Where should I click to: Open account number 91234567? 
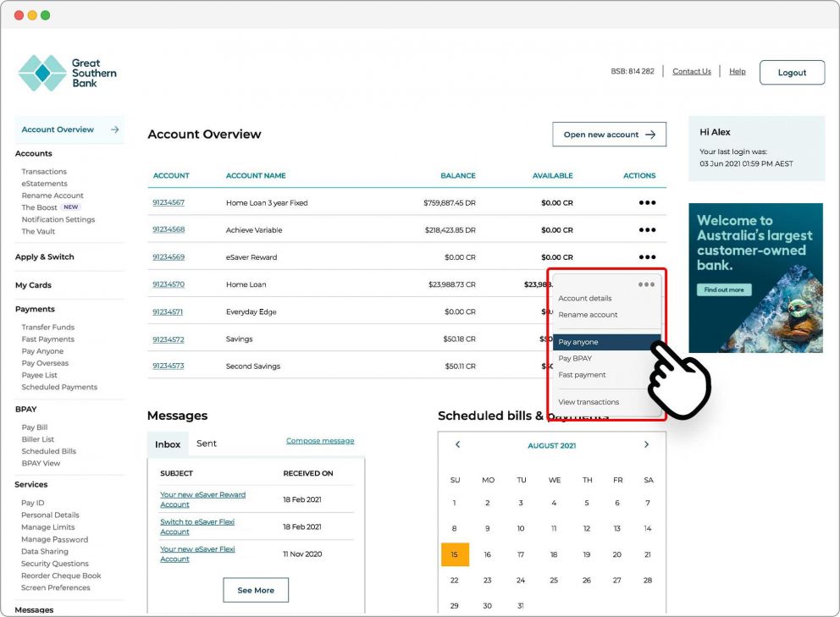pos(169,202)
